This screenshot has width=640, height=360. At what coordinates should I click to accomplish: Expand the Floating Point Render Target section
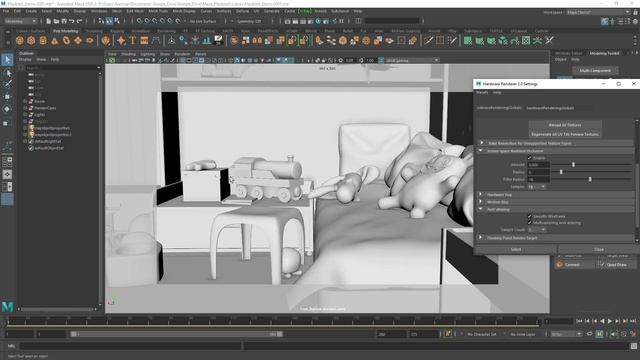[480, 238]
